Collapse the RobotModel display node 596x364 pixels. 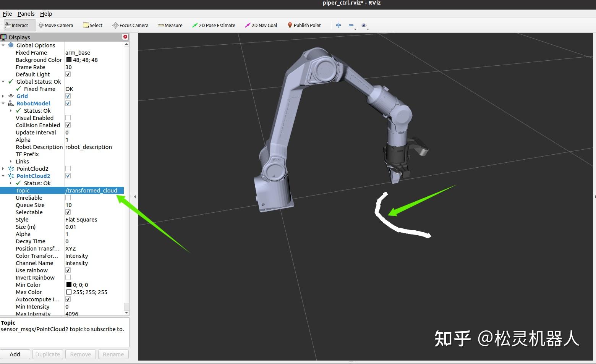[x=3, y=103]
